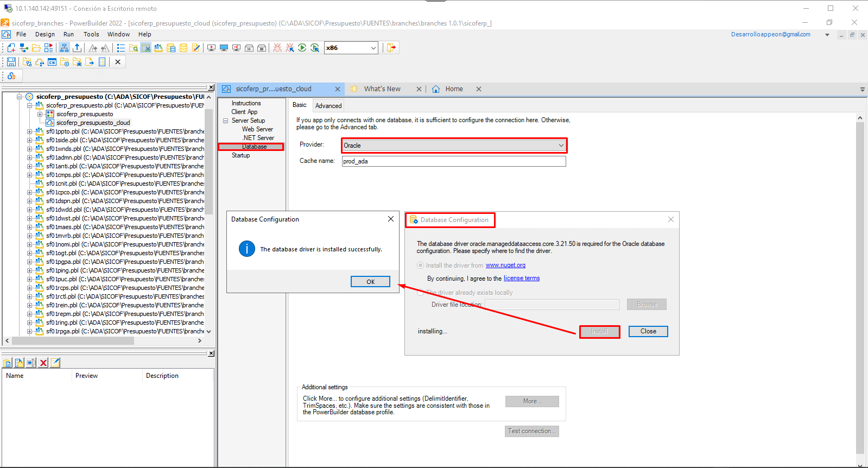This screenshot has width=868, height=468.
Task: Click the C# toolbar icon
Action: click(52, 62)
